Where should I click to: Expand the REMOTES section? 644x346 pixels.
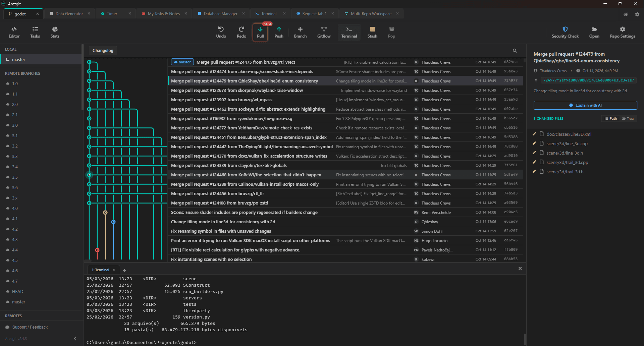[13, 316]
